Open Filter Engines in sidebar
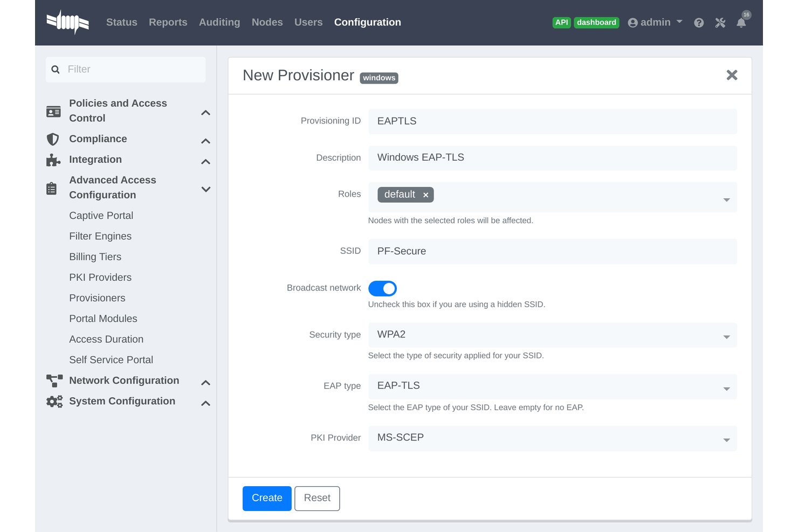Image resolution: width=798 pixels, height=532 pixels. 100,236
